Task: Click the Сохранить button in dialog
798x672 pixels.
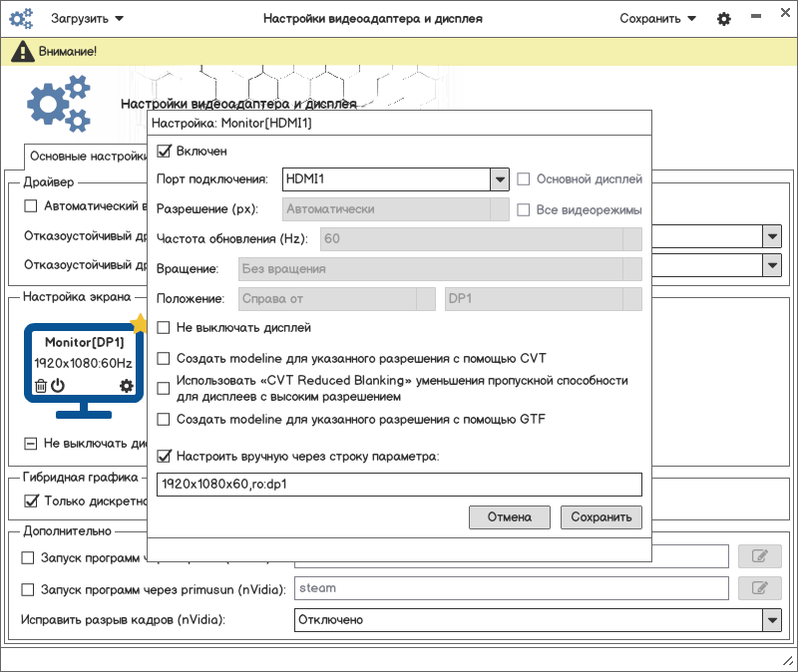Action: [x=601, y=517]
